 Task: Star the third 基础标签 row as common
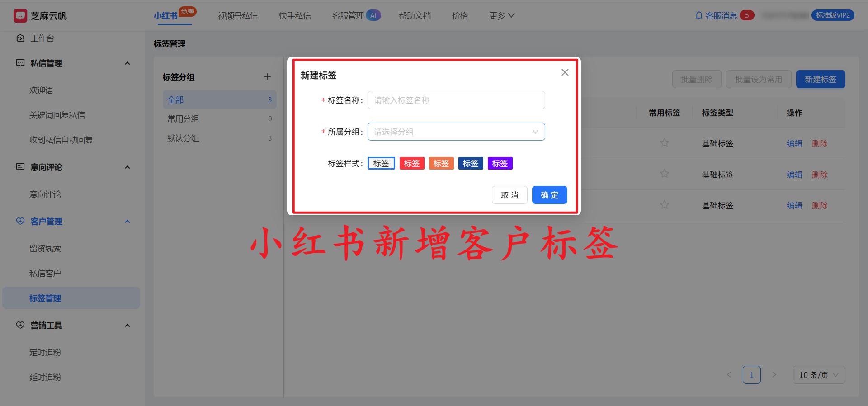pos(664,205)
